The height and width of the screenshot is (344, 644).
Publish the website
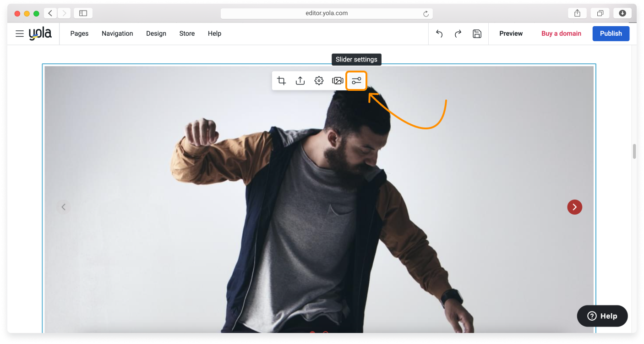click(x=611, y=33)
